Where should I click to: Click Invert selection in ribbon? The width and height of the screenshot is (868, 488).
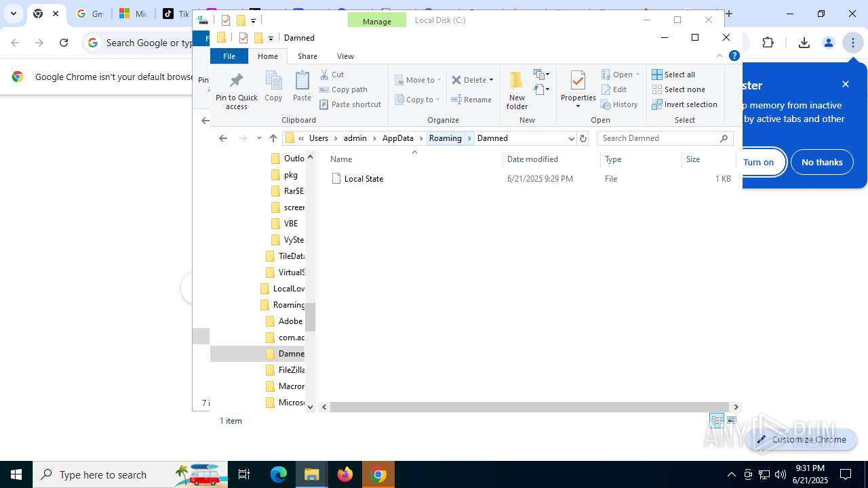684,104
